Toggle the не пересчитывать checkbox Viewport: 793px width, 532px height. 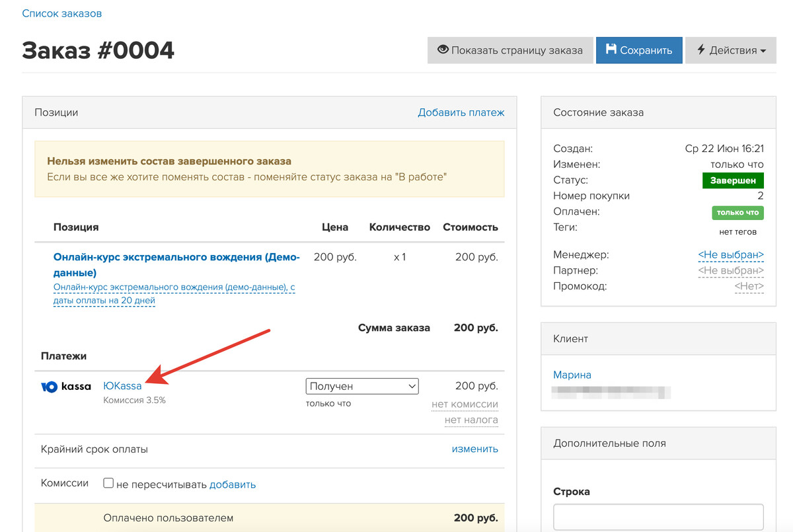[x=108, y=483]
